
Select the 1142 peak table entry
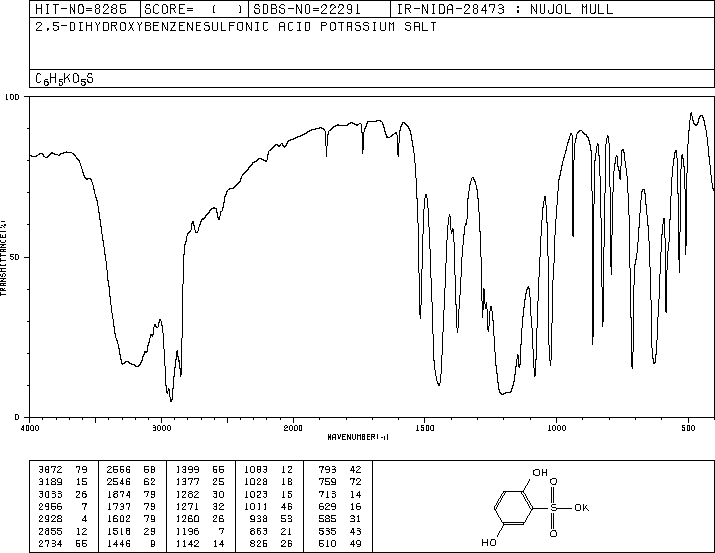point(200,543)
